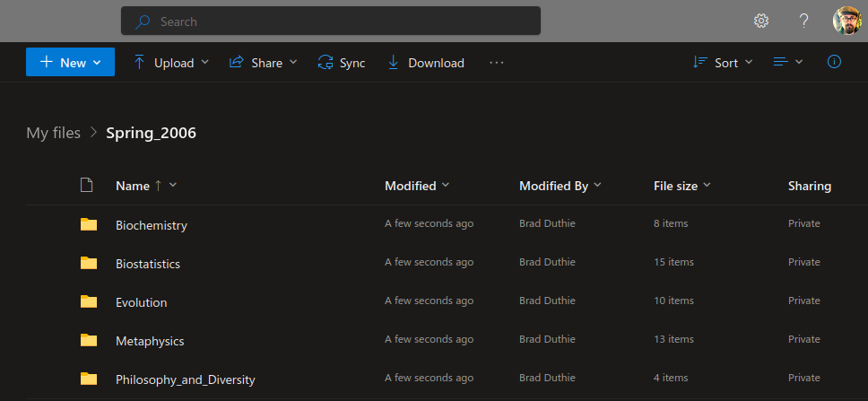This screenshot has width=868, height=401.
Task: Switch the view layout options dropdown
Action: point(787,63)
